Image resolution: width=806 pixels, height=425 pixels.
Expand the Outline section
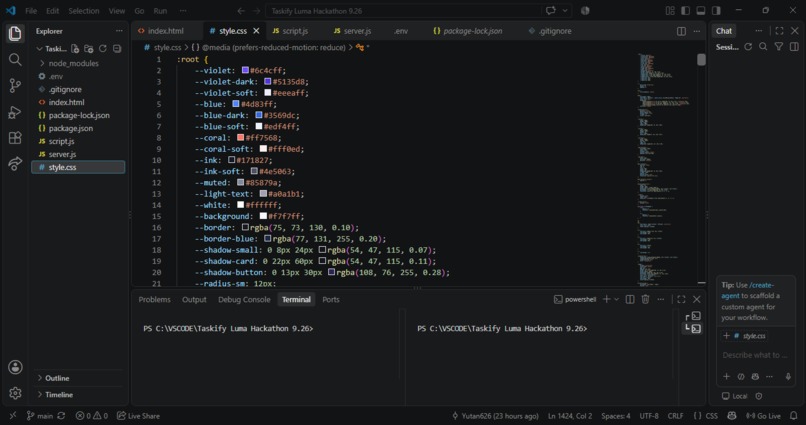tap(57, 378)
